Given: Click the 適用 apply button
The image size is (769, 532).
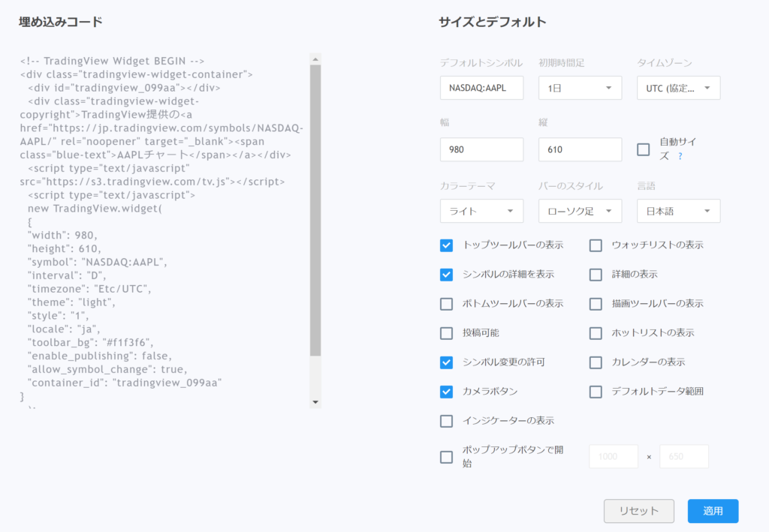Looking at the screenshot, I should coord(713,511).
